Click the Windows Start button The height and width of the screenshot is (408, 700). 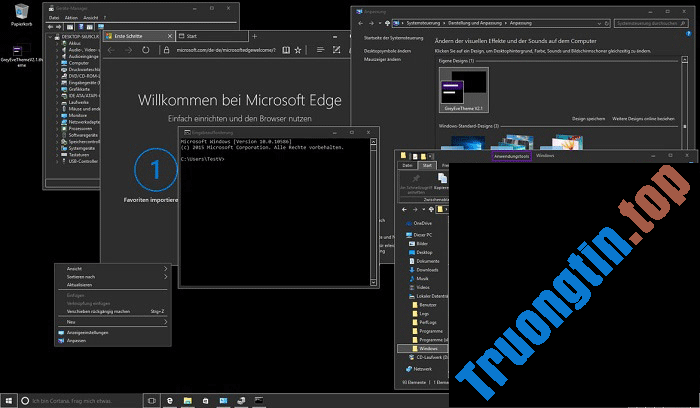[x=9, y=400]
